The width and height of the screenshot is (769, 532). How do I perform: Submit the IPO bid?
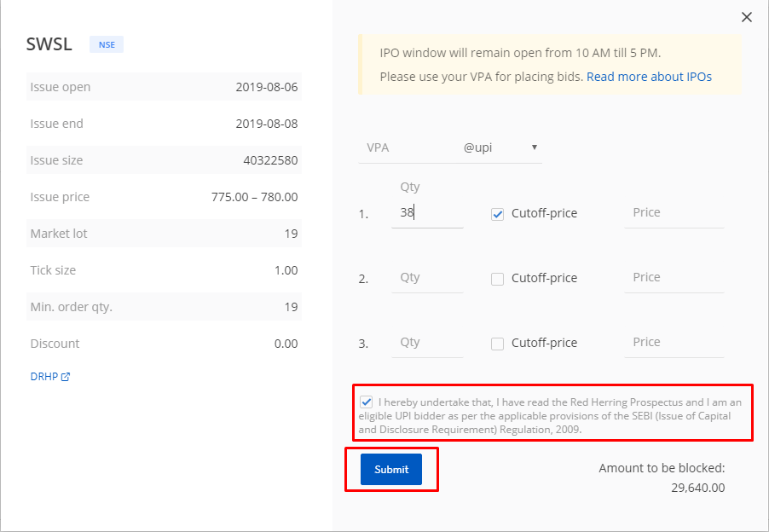[391, 469]
